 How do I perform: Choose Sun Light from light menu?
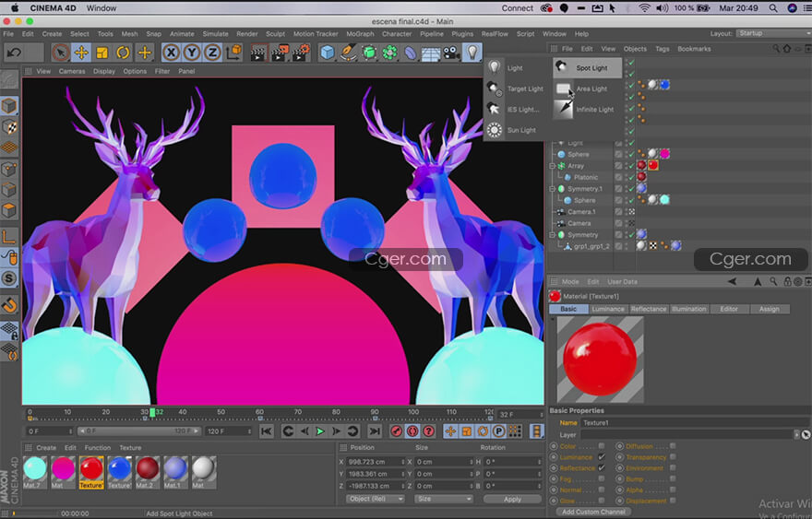coord(518,130)
